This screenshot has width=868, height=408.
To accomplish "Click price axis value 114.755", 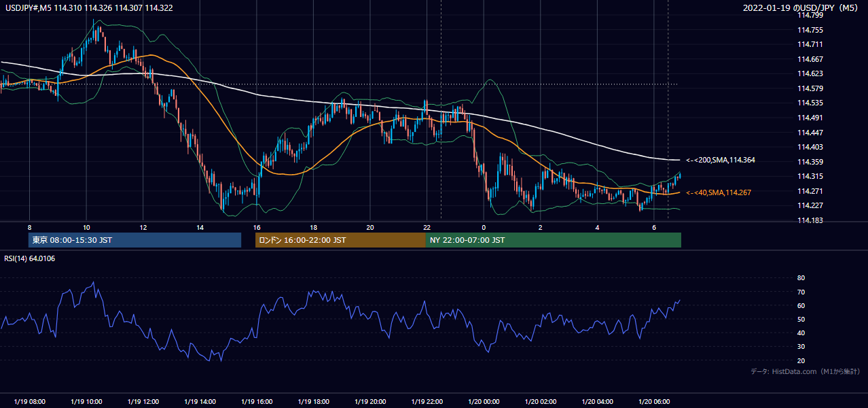I will (810, 30).
